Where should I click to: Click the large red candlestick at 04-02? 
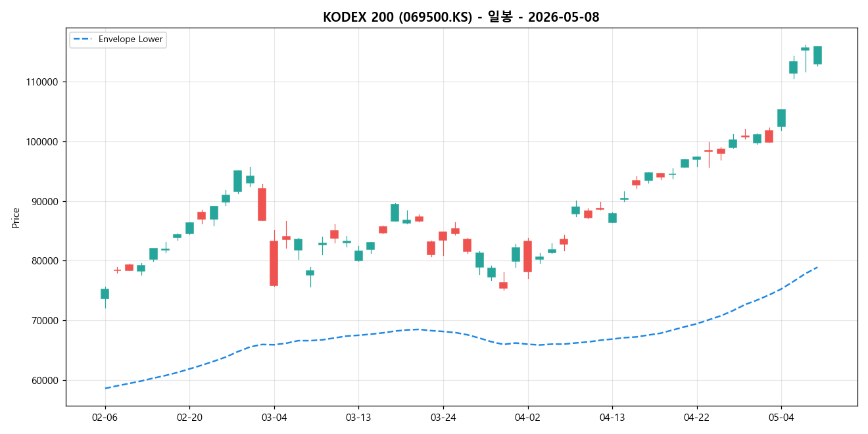527,256
